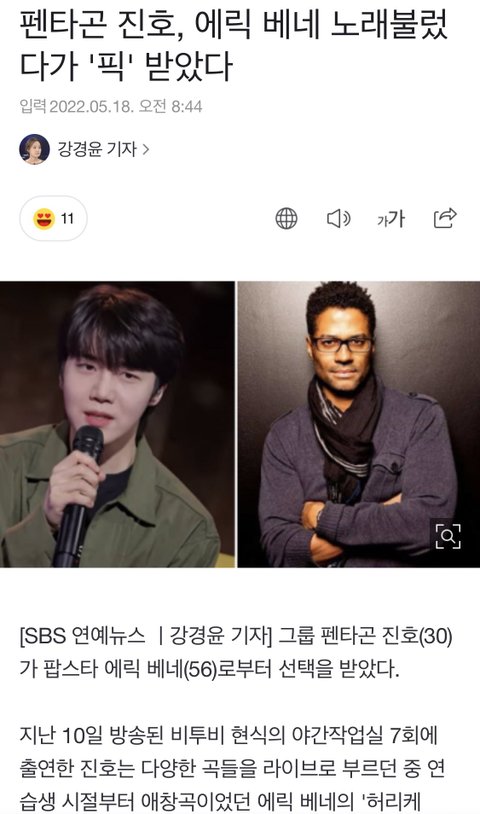Open the 가가 font size control
Image resolution: width=480 pixels, height=814 pixels.
pos(391,219)
